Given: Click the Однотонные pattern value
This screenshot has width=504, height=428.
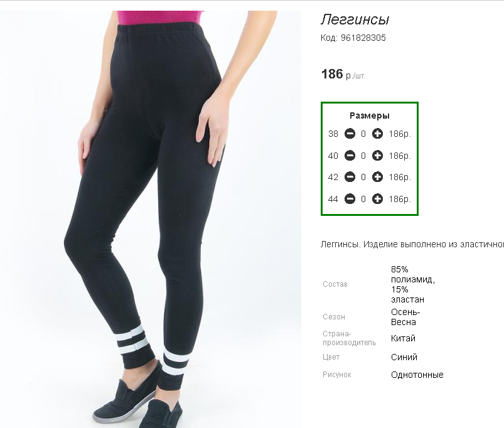Looking at the screenshot, I should (x=417, y=375).
